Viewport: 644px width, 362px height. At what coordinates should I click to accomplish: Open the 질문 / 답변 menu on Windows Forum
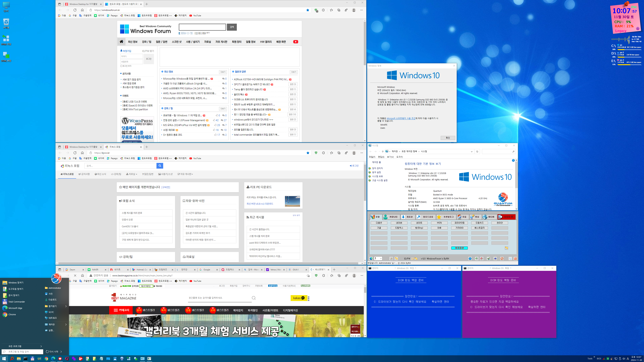coord(162,42)
